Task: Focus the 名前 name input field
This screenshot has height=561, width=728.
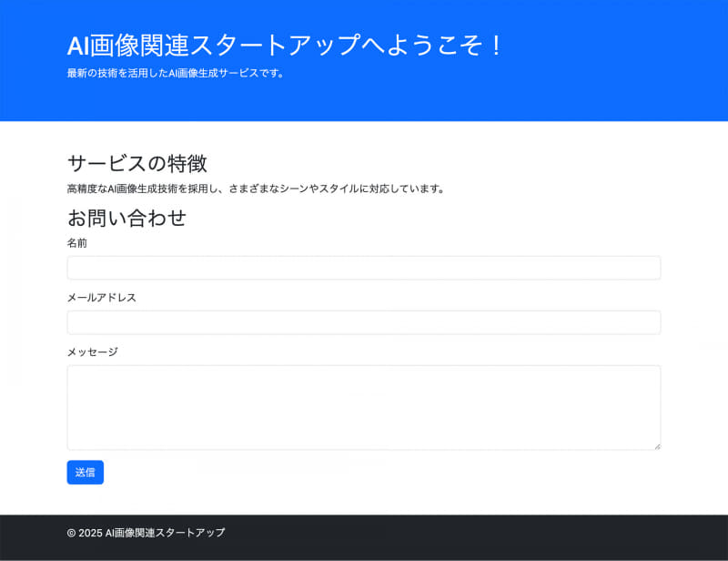Action: (x=364, y=268)
